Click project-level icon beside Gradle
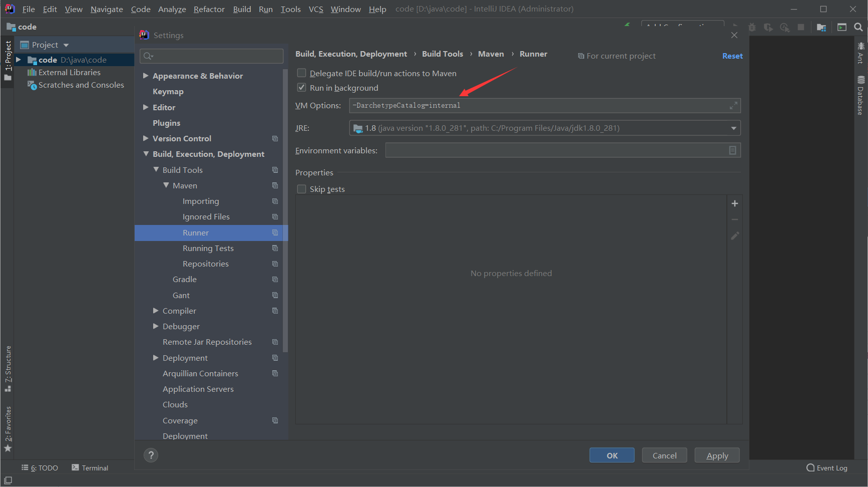This screenshot has height=487, width=868. (x=275, y=279)
